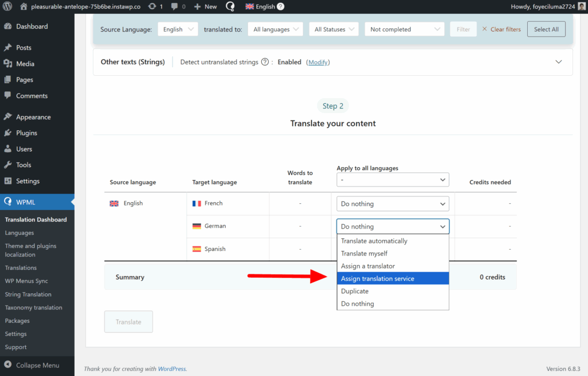The width and height of the screenshot is (588, 376).
Task: Click the WPML icon in the top admin bar
Action: 229,6
